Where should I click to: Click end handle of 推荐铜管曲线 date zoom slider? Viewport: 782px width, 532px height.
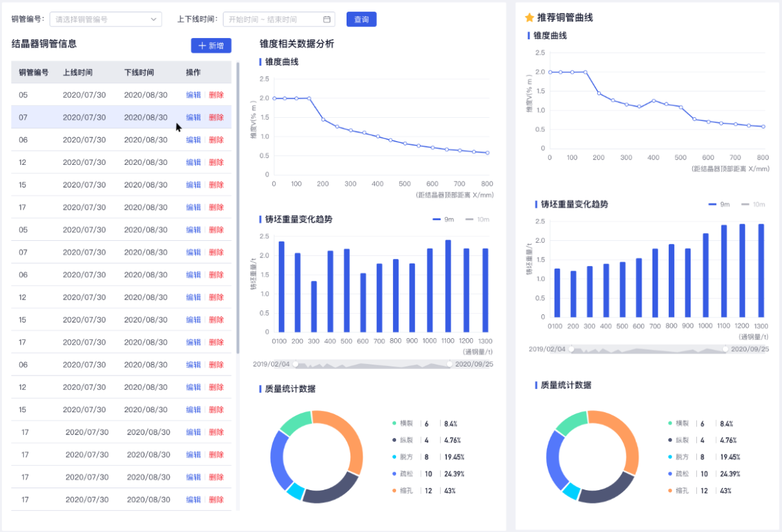click(725, 349)
